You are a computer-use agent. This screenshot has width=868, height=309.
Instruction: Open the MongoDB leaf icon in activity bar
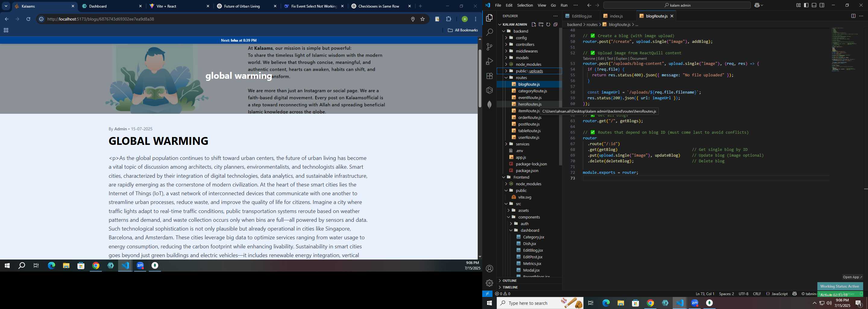pos(489,105)
